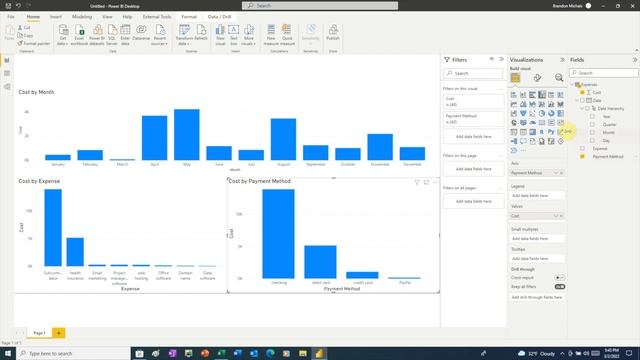The height and width of the screenshot is (360, 640).
Task: Toggle the Keep all filters switch
Action: click(560, 287)
